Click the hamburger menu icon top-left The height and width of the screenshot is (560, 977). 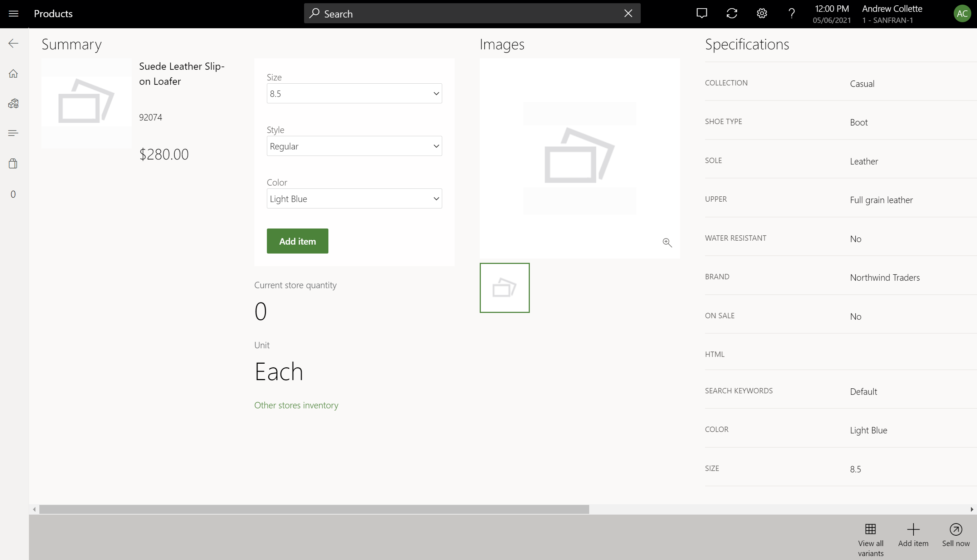click(14, 14)
